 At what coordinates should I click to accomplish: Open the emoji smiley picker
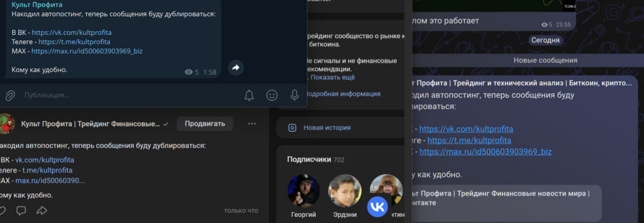[272, 96]
